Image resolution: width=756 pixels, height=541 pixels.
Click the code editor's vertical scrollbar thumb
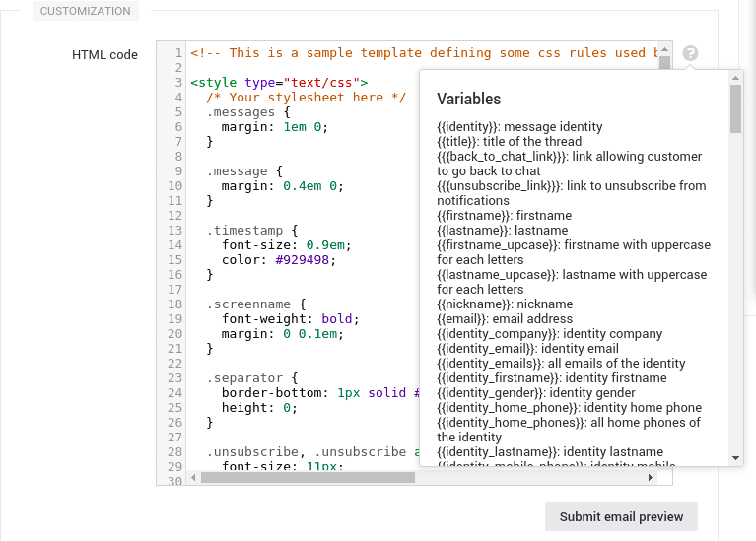(665, 62)
